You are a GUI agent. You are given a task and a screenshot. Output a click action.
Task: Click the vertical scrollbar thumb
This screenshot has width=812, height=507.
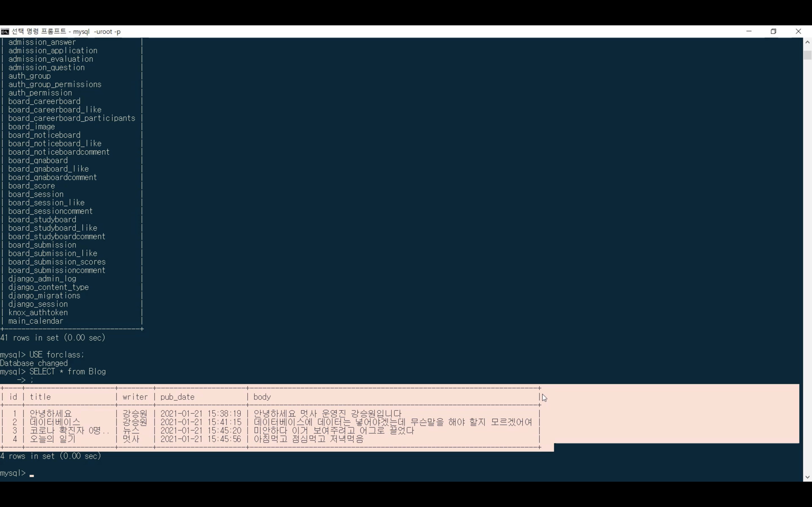click(807, 55)
